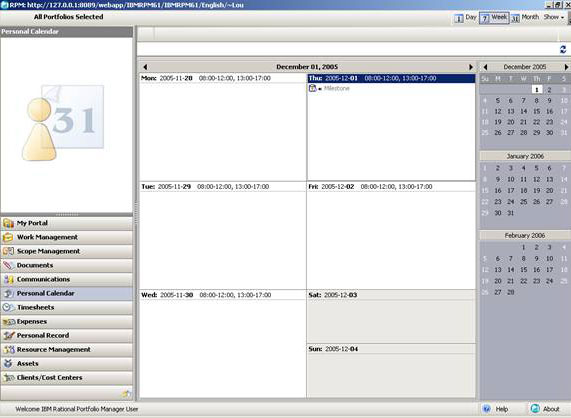571x418 pixels.
Task: Click the Resource Management icon
Action: tap(8, 350)
